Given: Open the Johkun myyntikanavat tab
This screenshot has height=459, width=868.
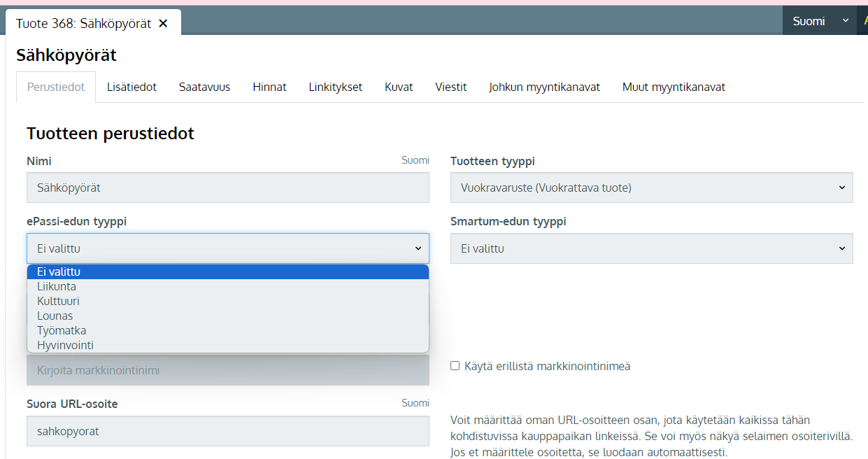Looking at the screenshot, I should tap(544, 87).
